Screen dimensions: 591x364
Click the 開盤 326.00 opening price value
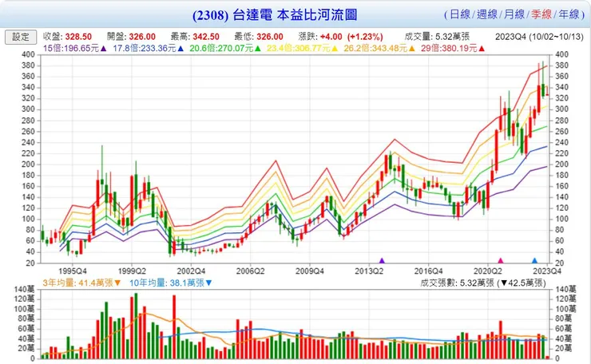tap(142, 37)
